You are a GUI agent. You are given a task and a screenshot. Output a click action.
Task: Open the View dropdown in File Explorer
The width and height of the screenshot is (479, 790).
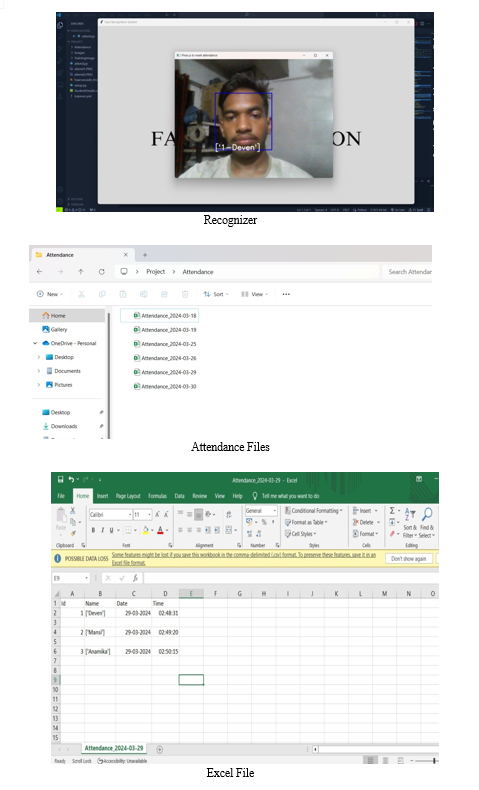pos(254,294)
